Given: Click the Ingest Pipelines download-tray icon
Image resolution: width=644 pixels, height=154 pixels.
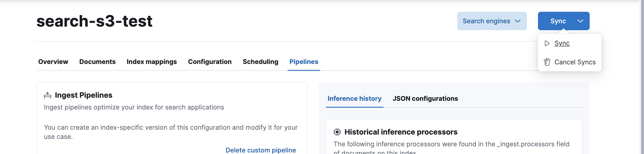Looking at the screenshot, I should (x=47, y=95).
